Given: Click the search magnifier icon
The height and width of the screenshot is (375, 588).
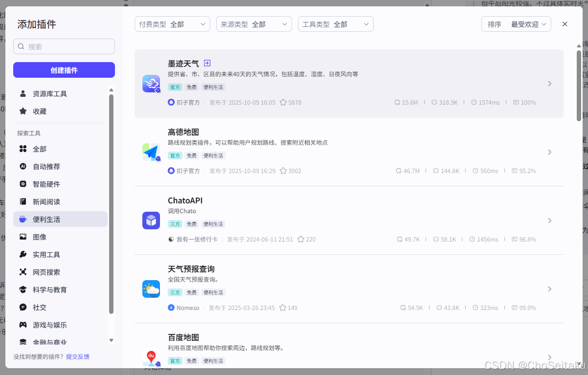Looking at the screenshot, I should 21,46.
